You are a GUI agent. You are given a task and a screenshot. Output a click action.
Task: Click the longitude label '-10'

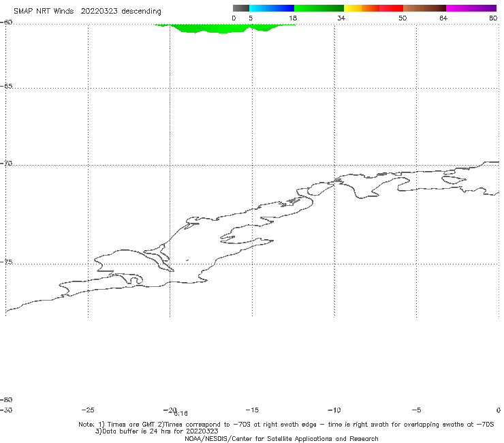click(334, 410)
